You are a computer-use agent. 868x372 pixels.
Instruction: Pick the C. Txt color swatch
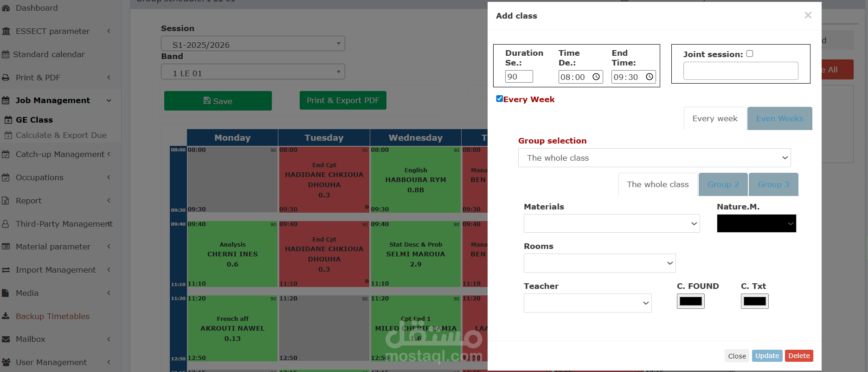(754, 301)
